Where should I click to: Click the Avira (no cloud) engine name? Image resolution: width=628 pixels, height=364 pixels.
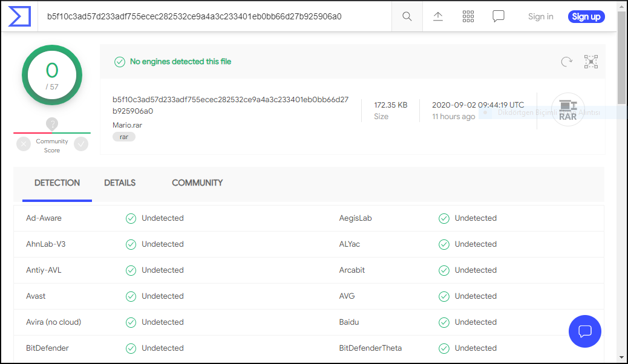(x=53, y=322)
